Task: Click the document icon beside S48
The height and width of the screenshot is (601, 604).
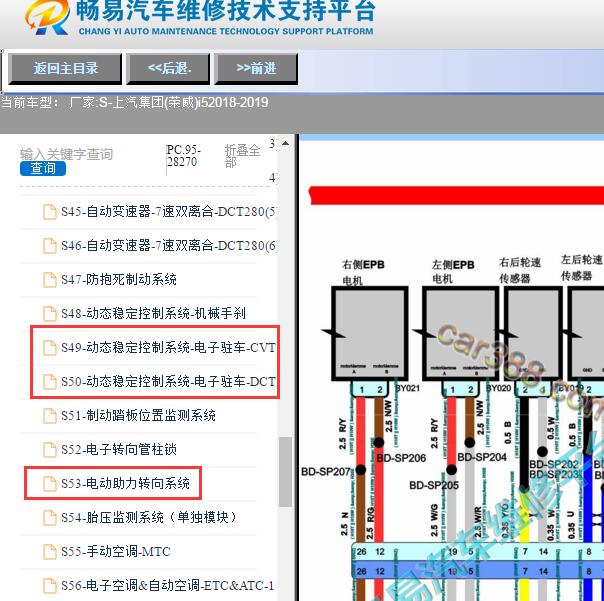Action: coord(50,314)
